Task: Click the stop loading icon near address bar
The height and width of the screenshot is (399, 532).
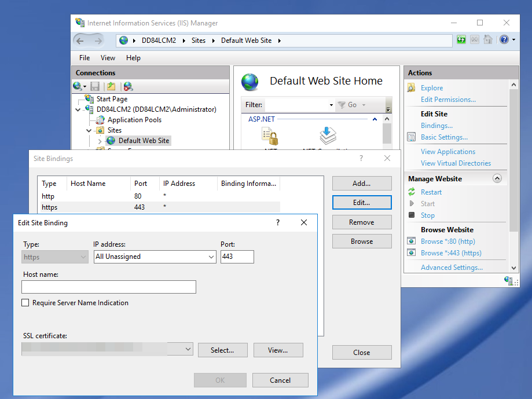Action: 474,40
